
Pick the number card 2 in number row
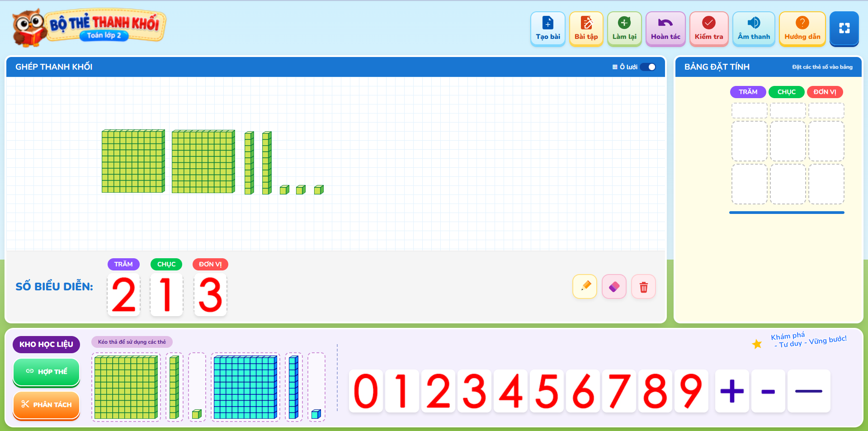click(438, 391)
